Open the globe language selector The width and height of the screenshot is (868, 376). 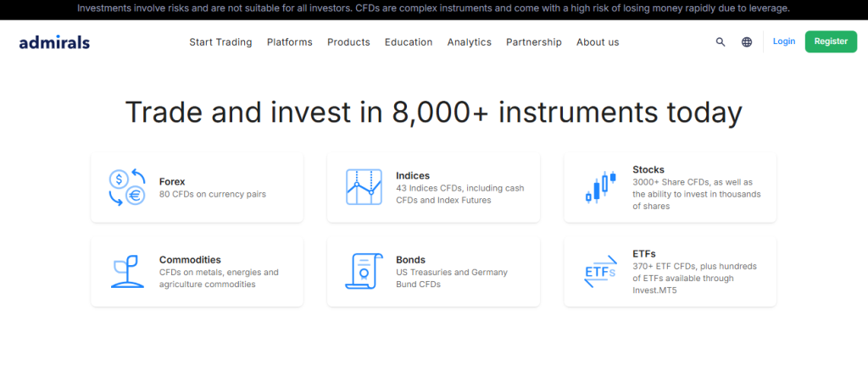[747, 41]
